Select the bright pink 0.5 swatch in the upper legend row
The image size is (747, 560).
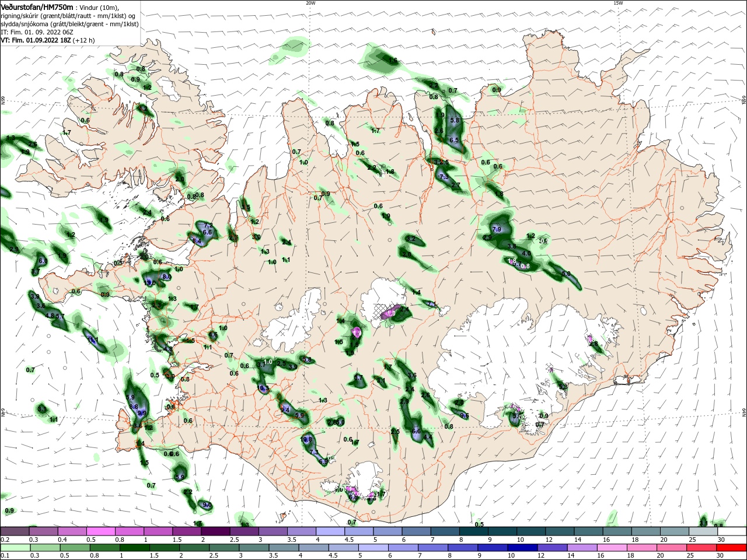[x=100, y=531]
